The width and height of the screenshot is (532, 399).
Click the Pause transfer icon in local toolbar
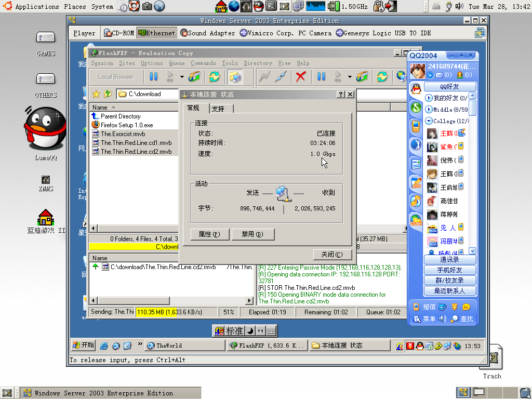coord(153,77)
